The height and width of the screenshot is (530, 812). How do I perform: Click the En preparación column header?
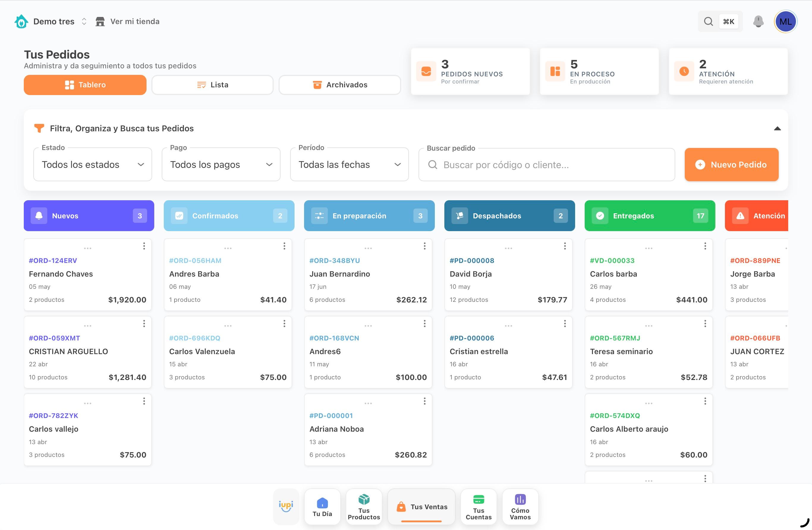point(369,216)
